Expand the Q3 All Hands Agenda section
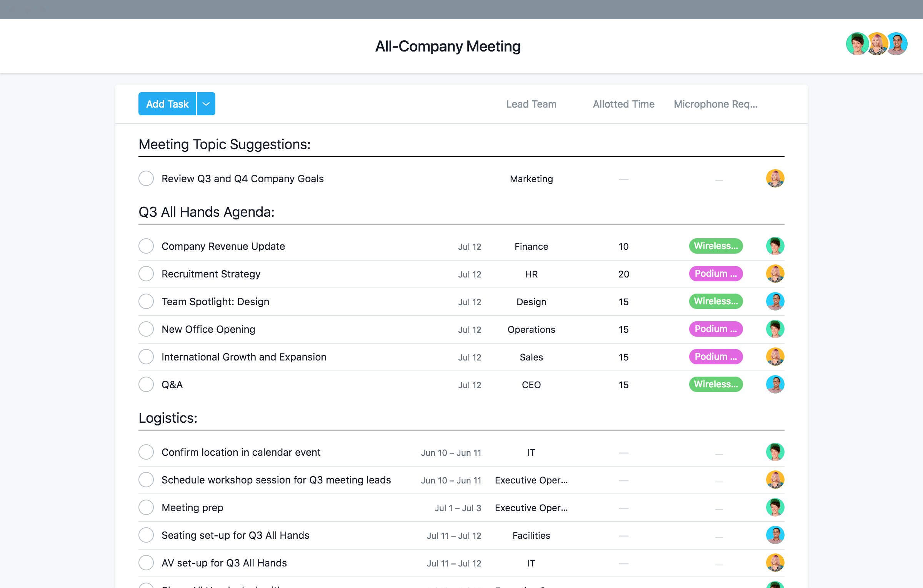 pos(206,212)
